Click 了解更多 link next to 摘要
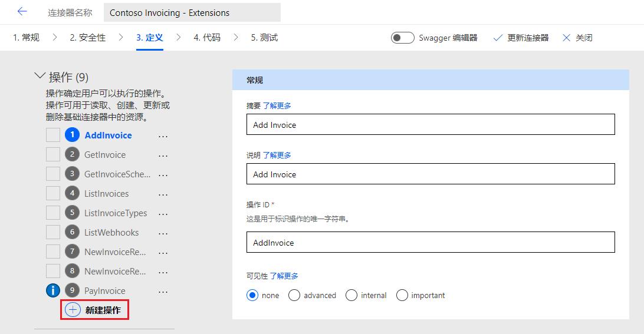This screenshot has height=334, width=644. (277, 106)
